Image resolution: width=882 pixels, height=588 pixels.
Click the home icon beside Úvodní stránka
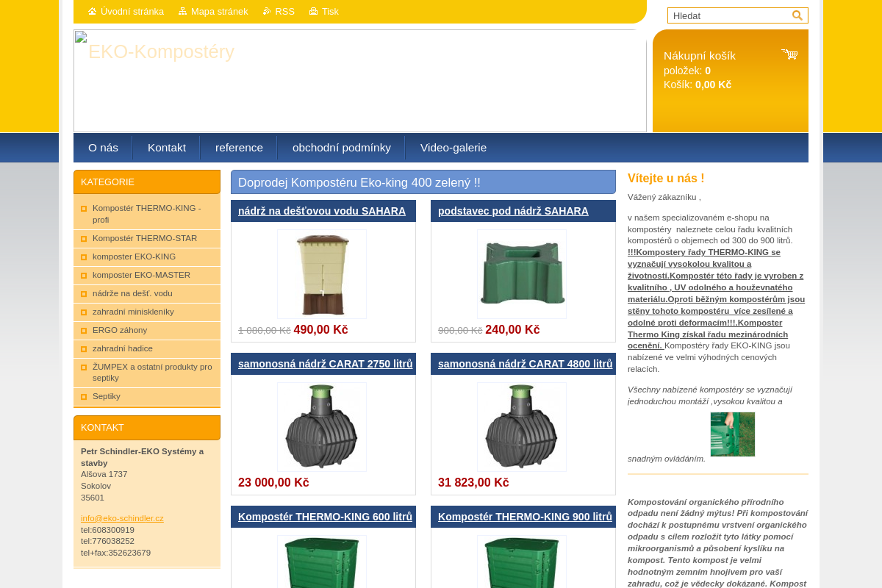pos(93,11)
